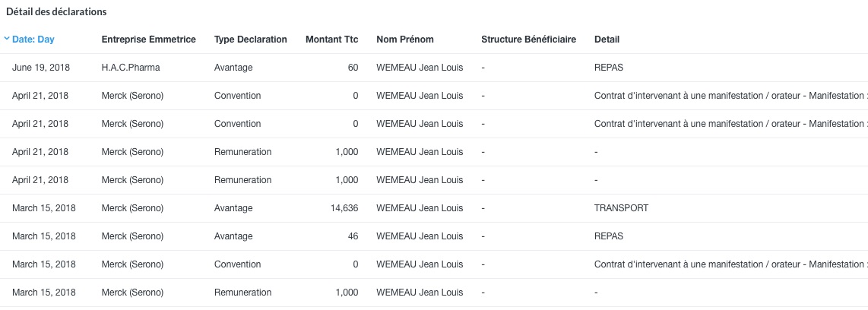Viewport: 868px width, 310px height.
Task: Click the sort arrow beside Date: Day
Action: pyautogui.click(x=7, y=40)
